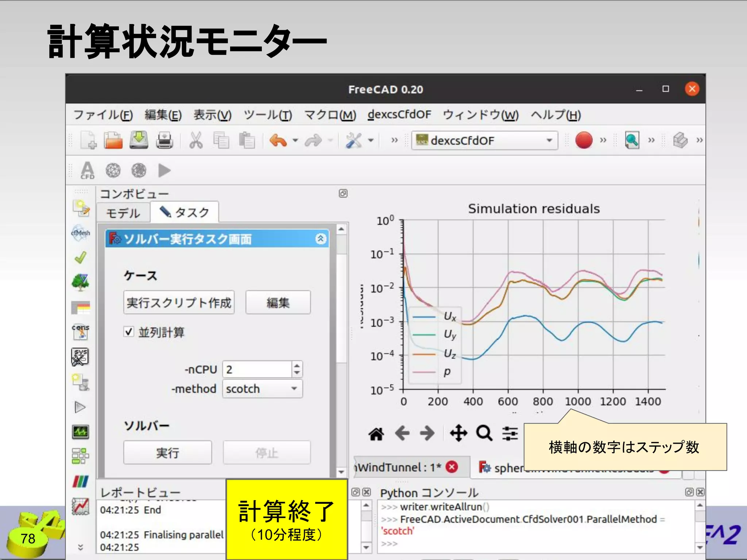The width and height of the screenshot is (747, 560).
Task: Open plot subplot configuration sliders icon
Action: [x=510, y=433]
